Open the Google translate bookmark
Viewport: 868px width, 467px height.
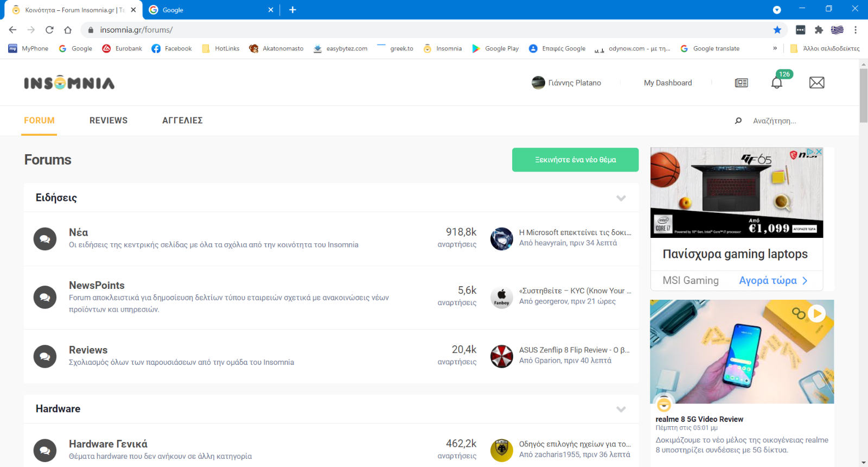click(710, 48)
